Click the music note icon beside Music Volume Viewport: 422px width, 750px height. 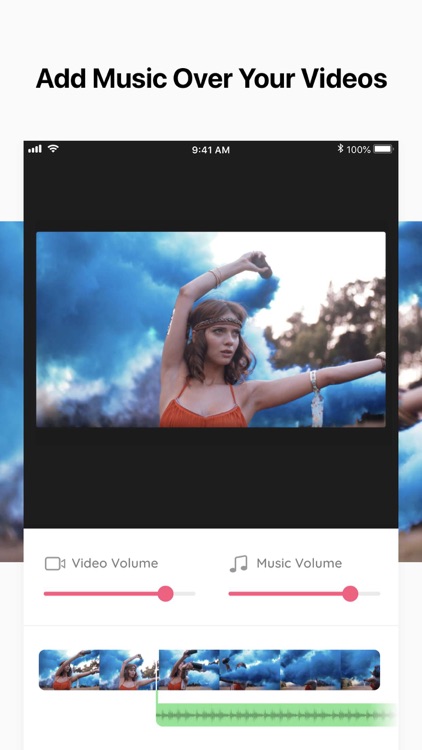[239, 564]
